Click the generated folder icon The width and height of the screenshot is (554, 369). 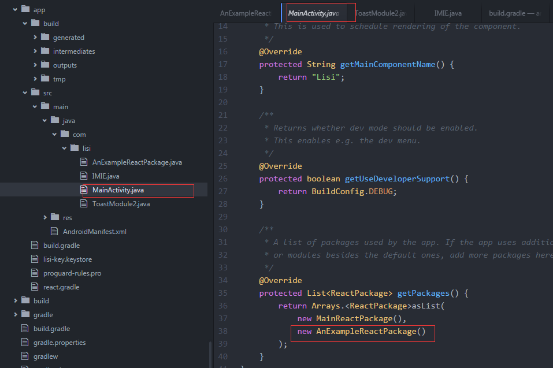tap(45, 36)
